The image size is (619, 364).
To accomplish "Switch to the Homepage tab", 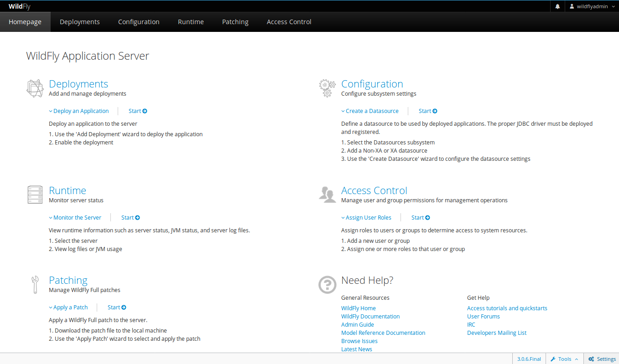I will (25, 22).
